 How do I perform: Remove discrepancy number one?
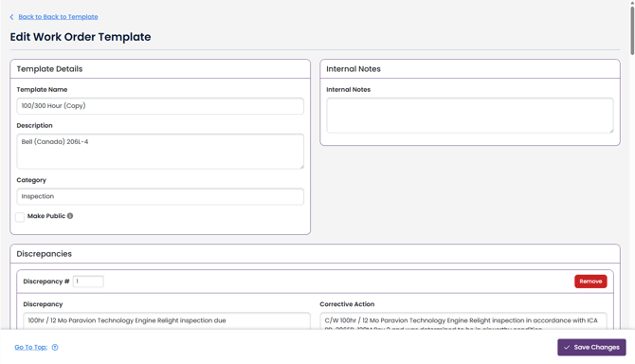tap(590, 281)
